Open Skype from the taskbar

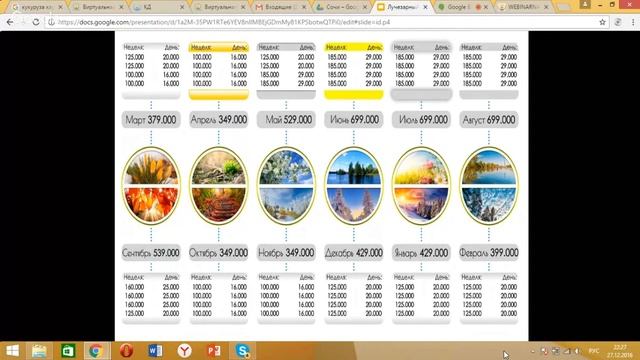(243, 351)
